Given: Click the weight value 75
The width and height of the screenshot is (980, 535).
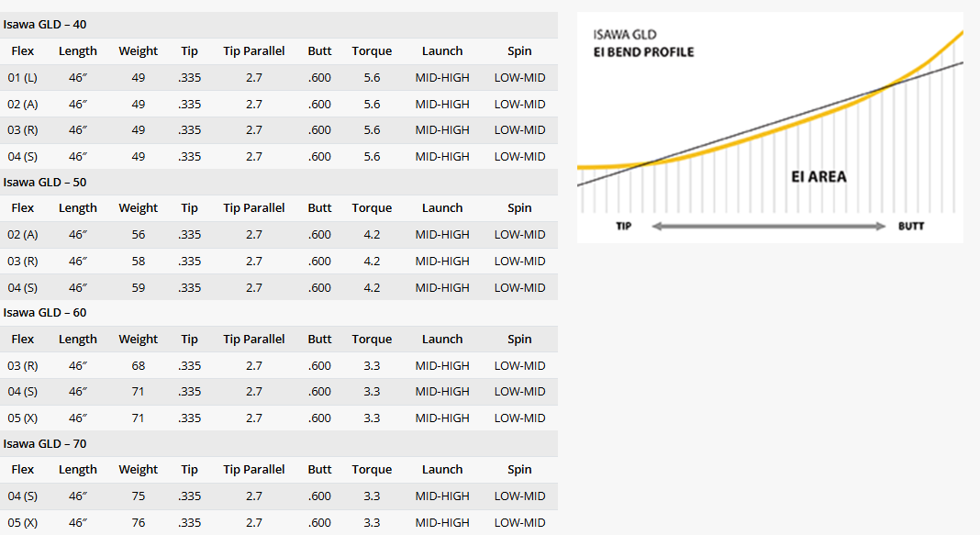Looking at the screenshot, I should click(x=139, y=496).
